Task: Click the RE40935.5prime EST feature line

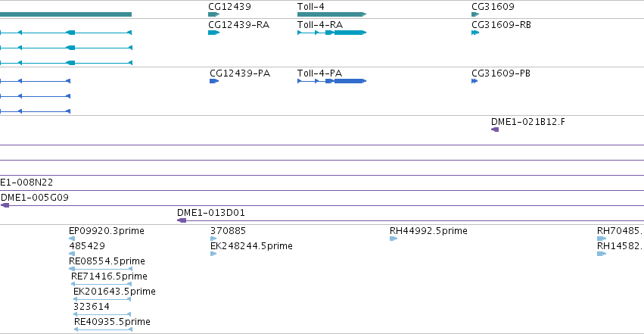Action: (103, 329)
